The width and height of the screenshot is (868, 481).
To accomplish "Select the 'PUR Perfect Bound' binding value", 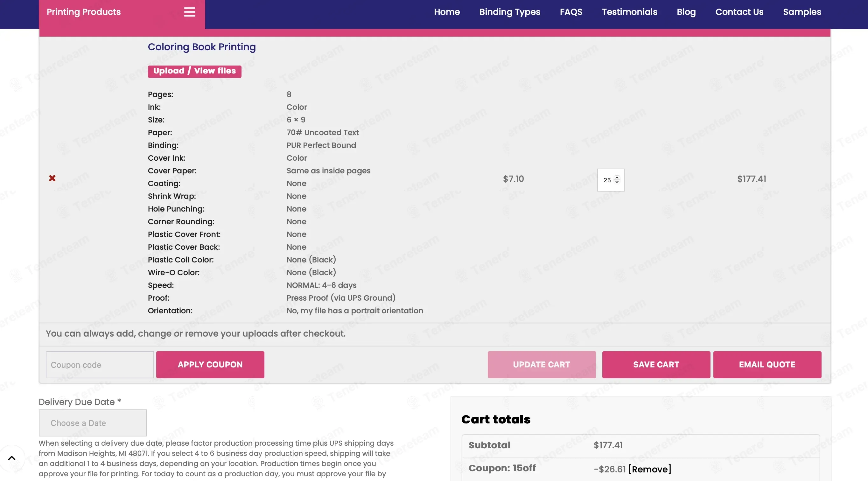I will 321,145.
